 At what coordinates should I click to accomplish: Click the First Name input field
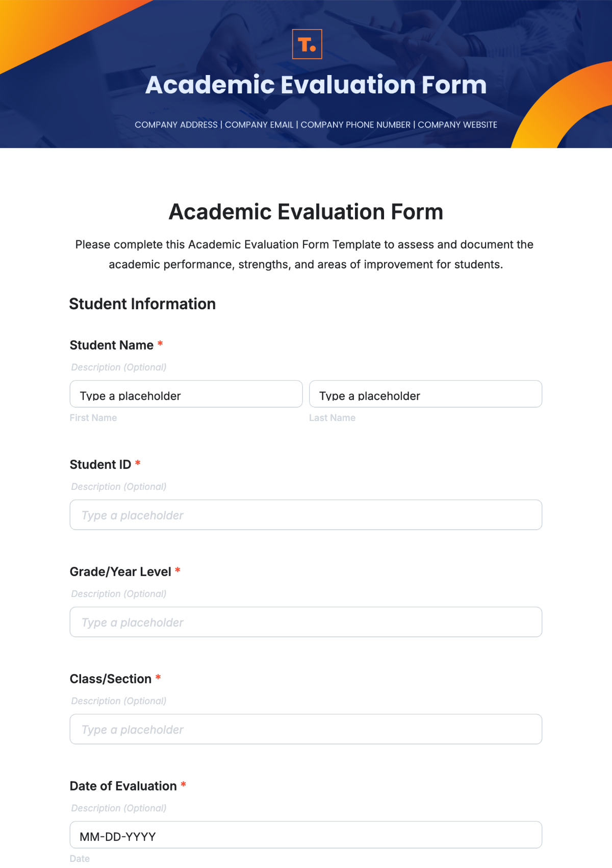[x=186, y=394]
